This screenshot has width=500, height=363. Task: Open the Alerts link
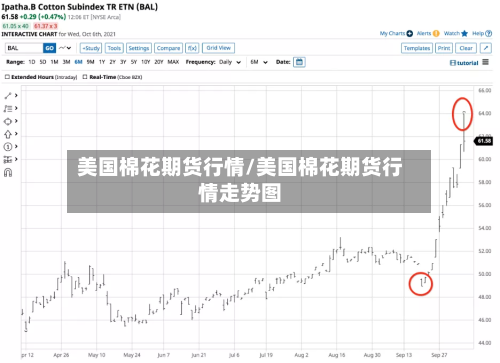424,33
